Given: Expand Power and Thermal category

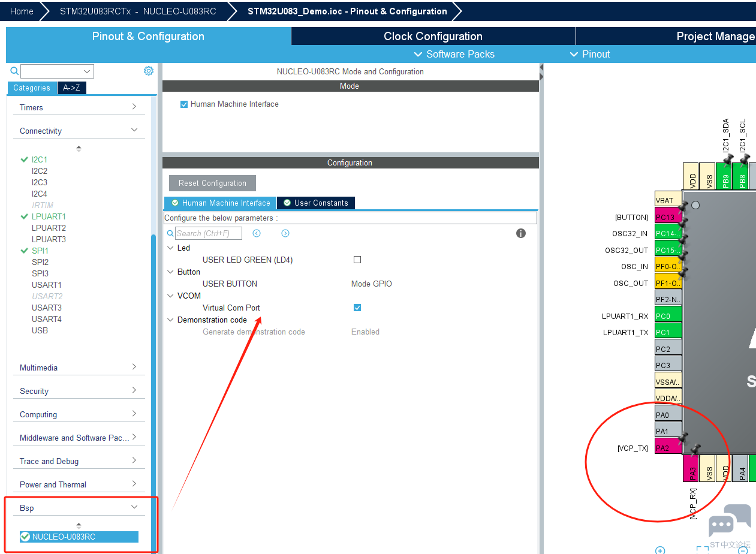Looking at the screenshot, I should (x=79, y=484).
